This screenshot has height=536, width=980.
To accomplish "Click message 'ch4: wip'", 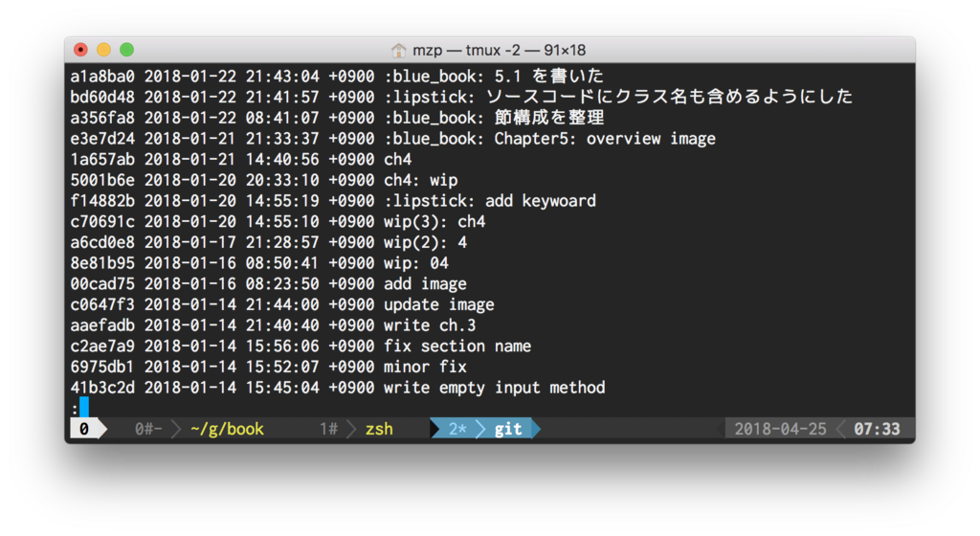I will click(421, 180).
